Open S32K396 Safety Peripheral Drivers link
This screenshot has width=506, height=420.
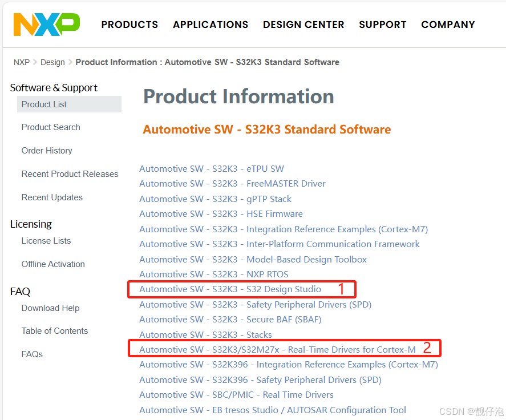(261, 380)
